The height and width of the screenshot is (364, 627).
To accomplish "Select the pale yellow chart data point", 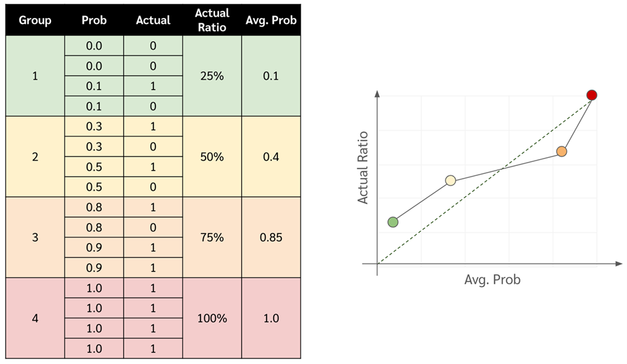I will coord(451,180).
